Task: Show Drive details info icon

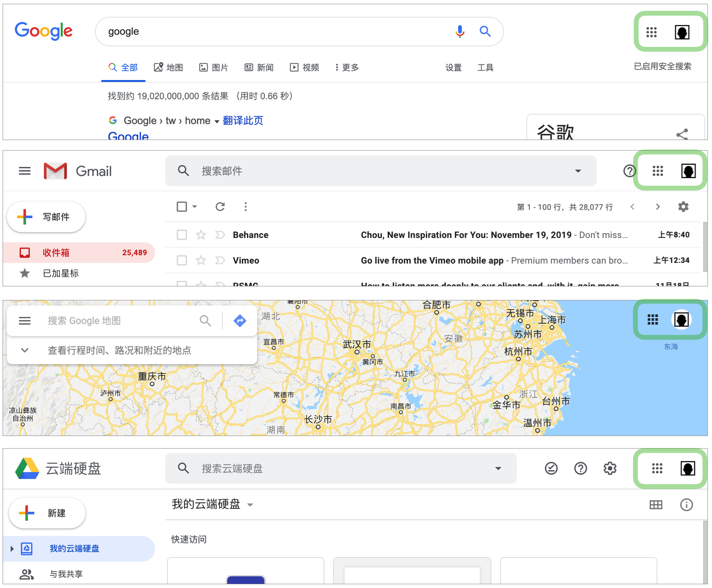Action: 686,505
